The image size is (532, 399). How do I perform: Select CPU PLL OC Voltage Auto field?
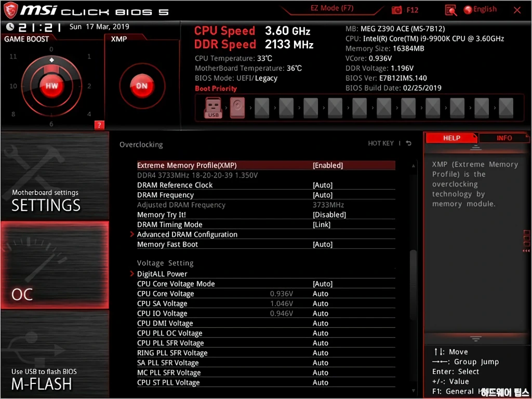320,333
